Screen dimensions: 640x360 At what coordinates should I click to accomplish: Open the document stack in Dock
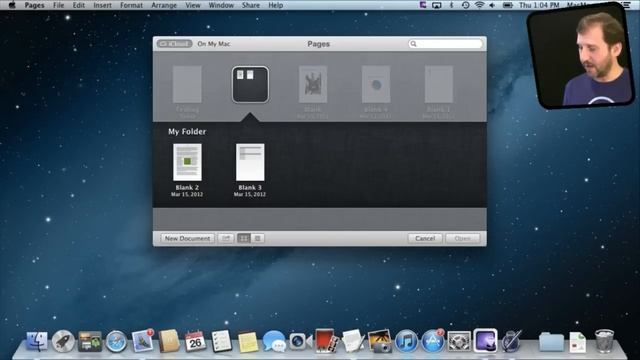[x=578, y=342]
